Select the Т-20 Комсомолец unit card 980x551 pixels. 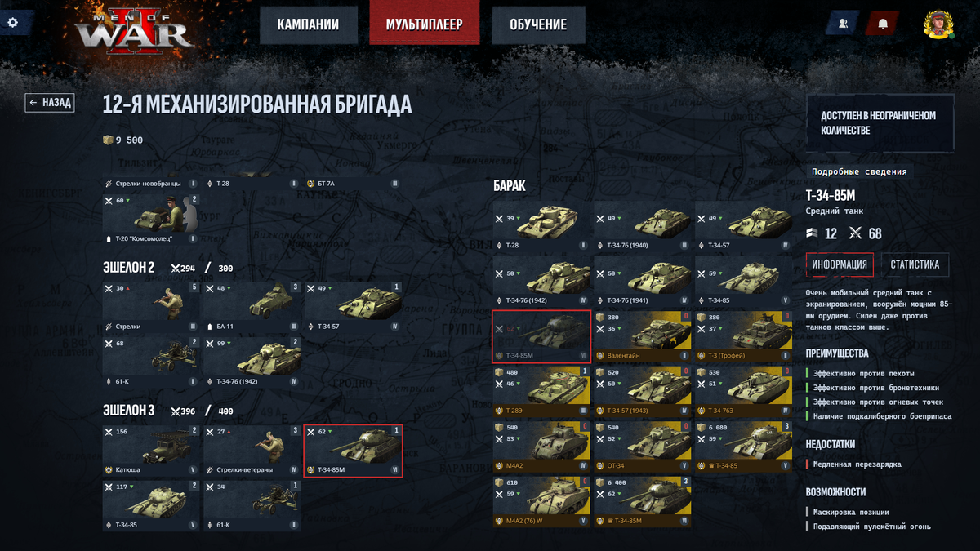(152, 218)
